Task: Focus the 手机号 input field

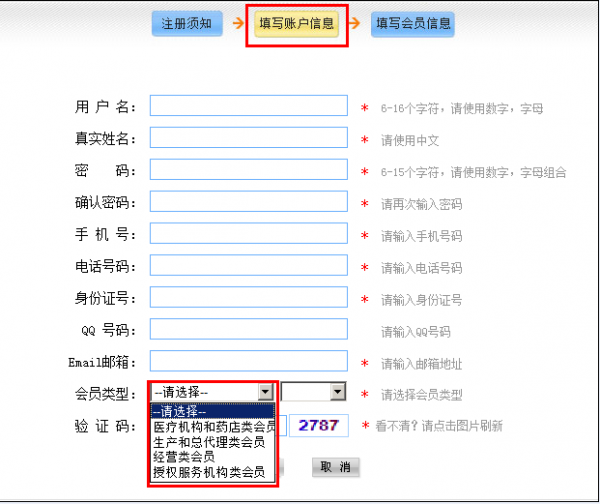Action: tap(248, 234)
